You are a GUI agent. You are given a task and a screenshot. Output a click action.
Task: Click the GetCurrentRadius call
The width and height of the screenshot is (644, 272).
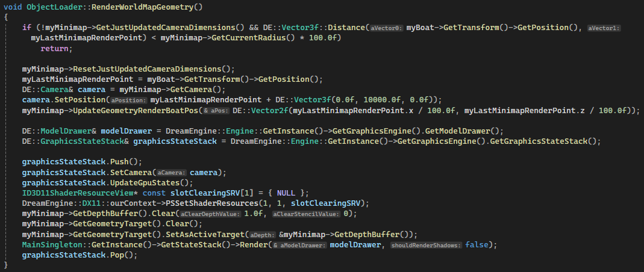pos(249,38)
